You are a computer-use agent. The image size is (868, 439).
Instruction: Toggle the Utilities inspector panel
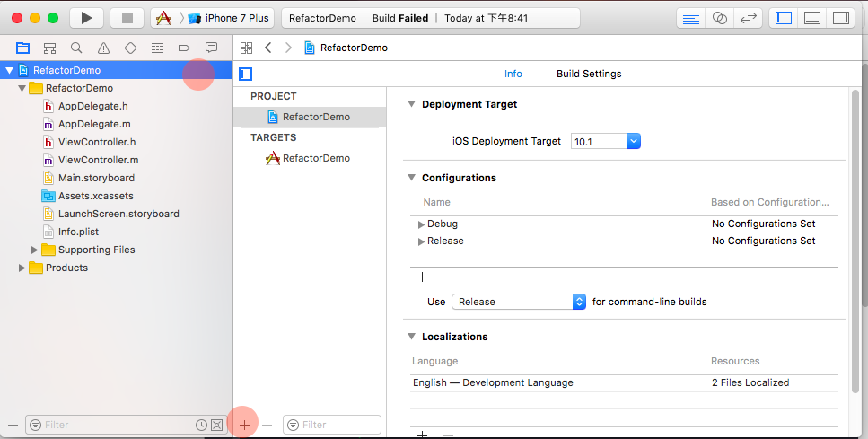pos(840,18)
